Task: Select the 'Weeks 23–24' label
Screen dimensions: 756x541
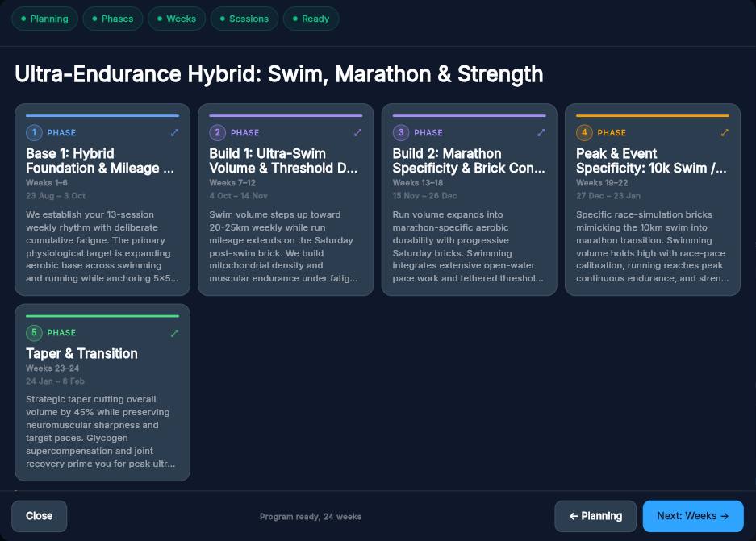Action: click(52, 368)
